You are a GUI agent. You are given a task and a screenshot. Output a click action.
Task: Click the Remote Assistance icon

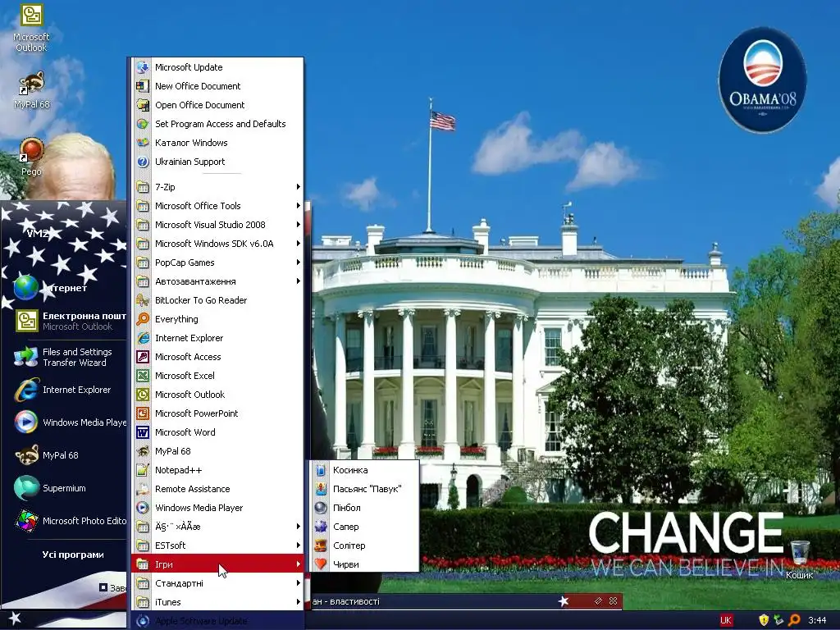(x=143, y=489)
